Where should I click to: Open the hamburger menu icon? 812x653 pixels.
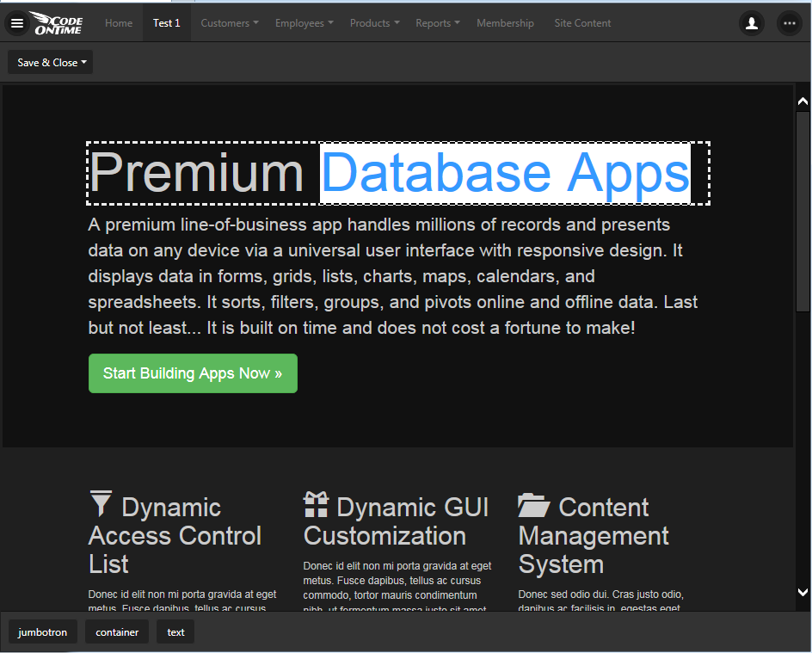coord(17,23)
